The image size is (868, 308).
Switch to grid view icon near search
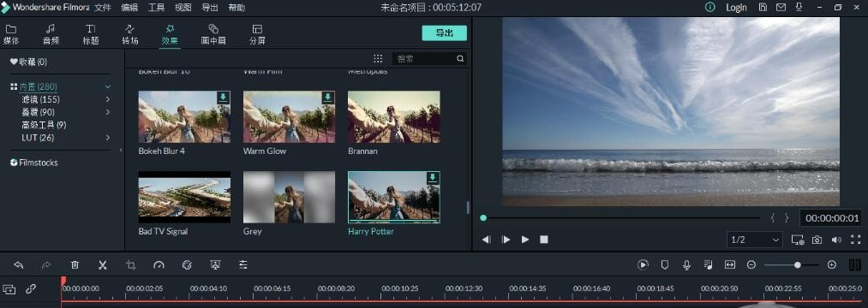pyautogui.click(x=378, y=59)
